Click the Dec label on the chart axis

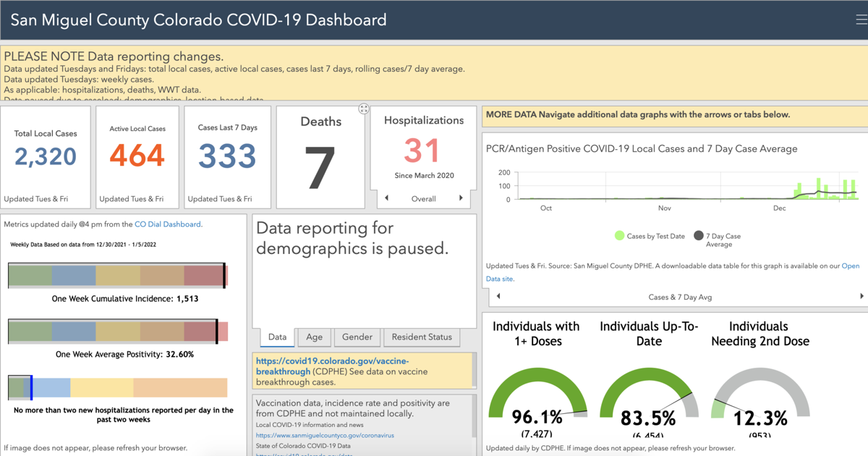(779, 208)
